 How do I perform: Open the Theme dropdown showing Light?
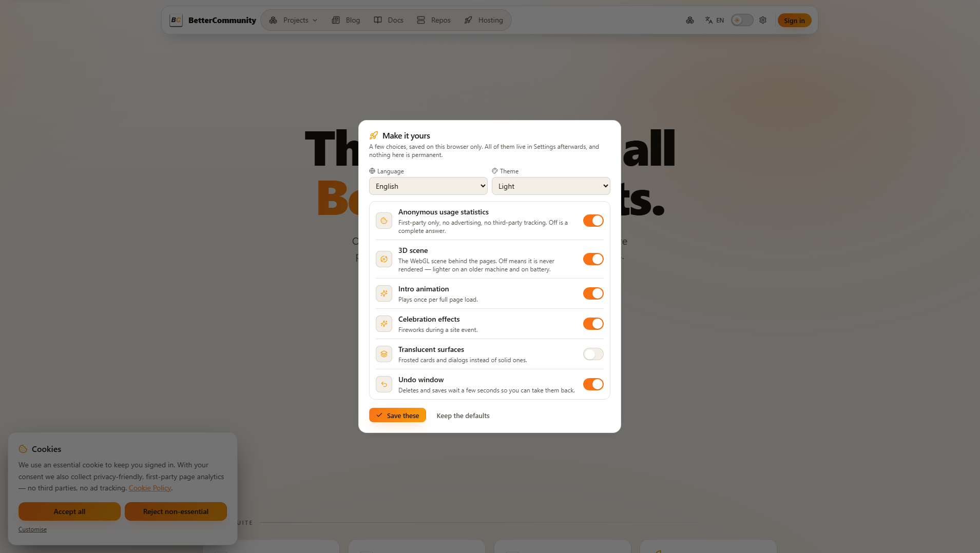pos(551,186)
